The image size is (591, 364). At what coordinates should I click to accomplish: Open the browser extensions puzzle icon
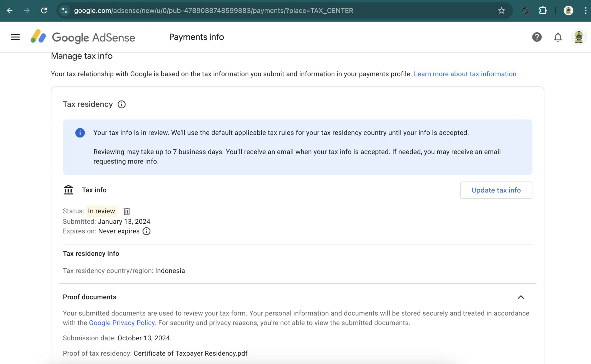click(543, 11)
